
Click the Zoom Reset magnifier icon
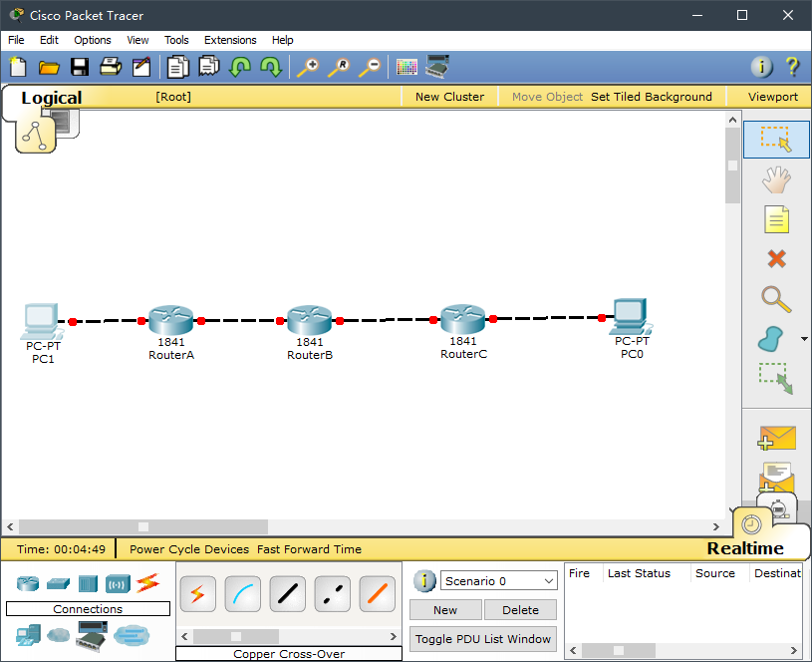pyautogui.click(x=339, y=68)
